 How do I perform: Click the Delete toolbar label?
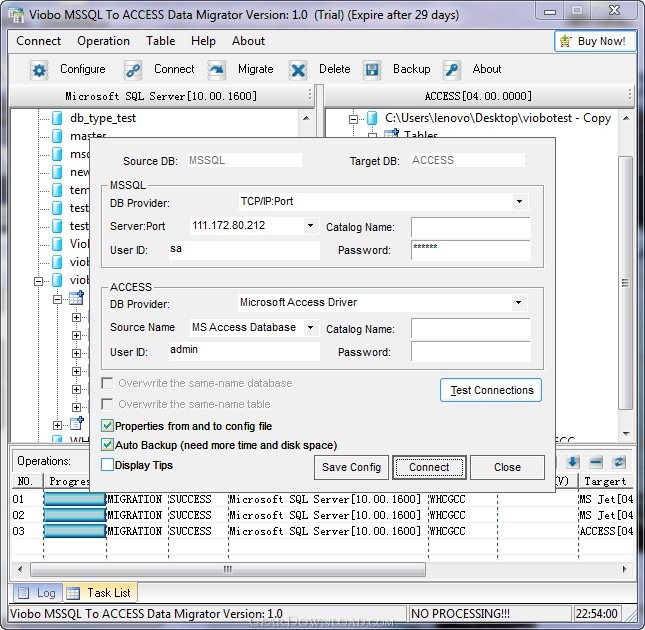click(x=335, y=69)
